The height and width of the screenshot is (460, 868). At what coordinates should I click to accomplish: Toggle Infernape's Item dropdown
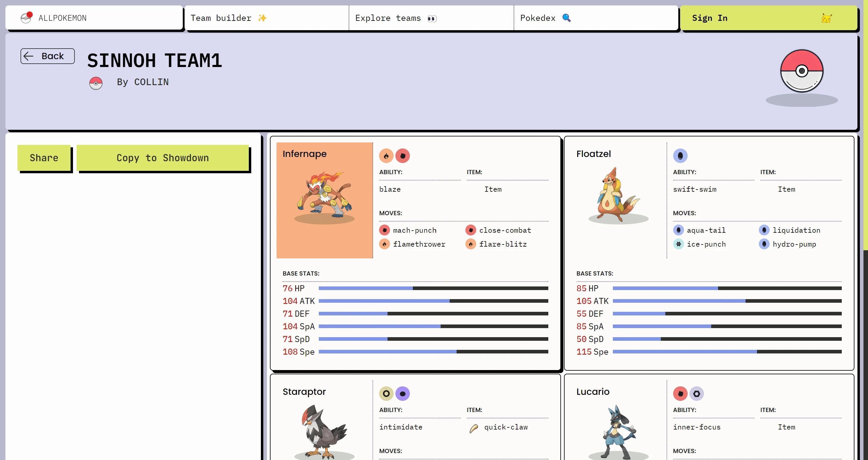[493, 189]
